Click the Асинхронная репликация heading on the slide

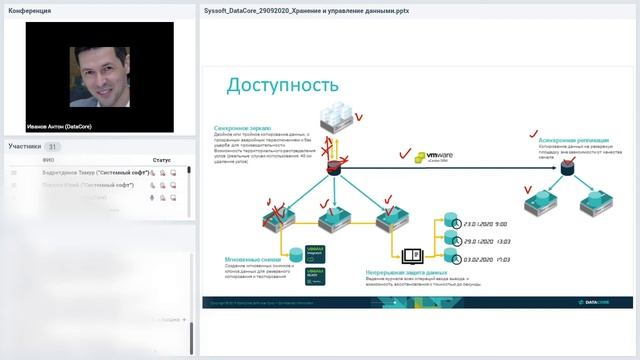pyautogui.click(x=574, y=140)
